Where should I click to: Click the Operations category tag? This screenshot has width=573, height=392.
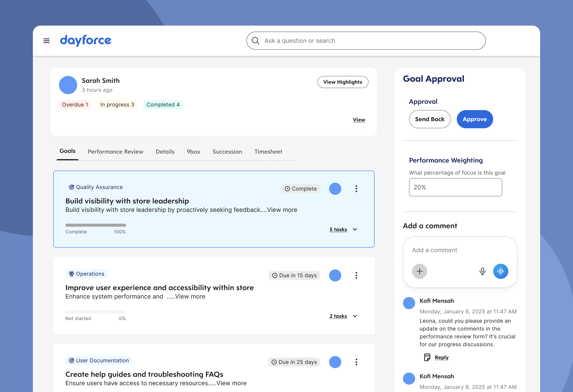[87, 274]
